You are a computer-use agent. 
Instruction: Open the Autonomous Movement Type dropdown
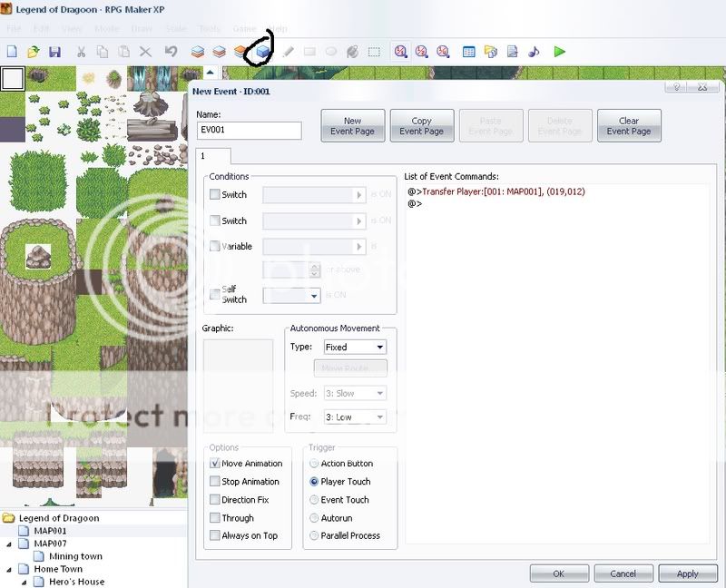pos(355,347)
